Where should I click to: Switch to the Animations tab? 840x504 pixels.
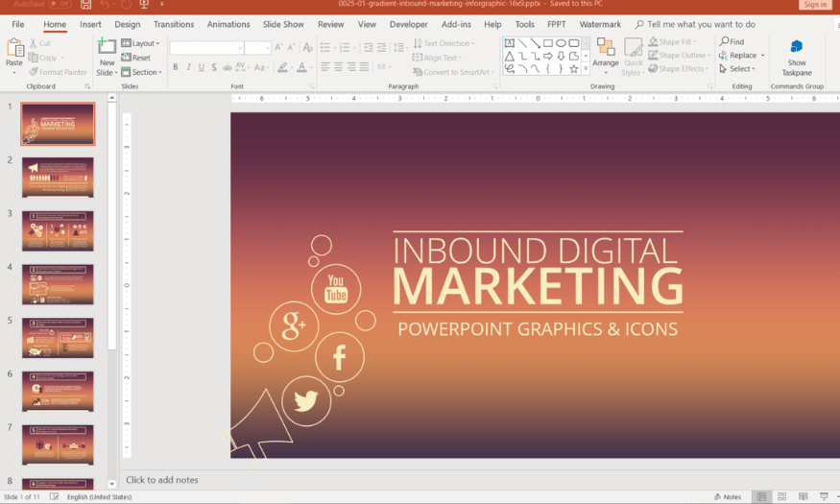coord(228,24)
